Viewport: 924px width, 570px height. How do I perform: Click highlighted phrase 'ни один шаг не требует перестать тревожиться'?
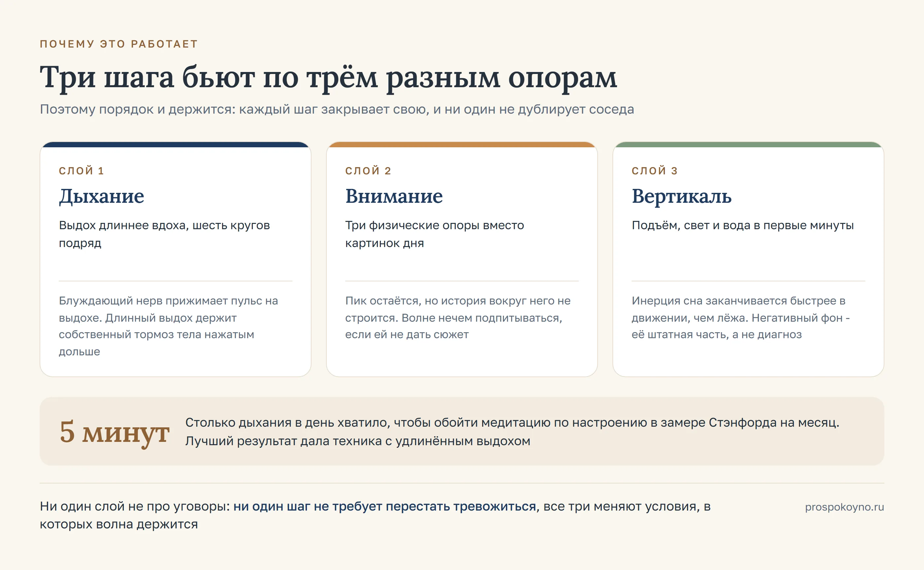pos(384,506)
